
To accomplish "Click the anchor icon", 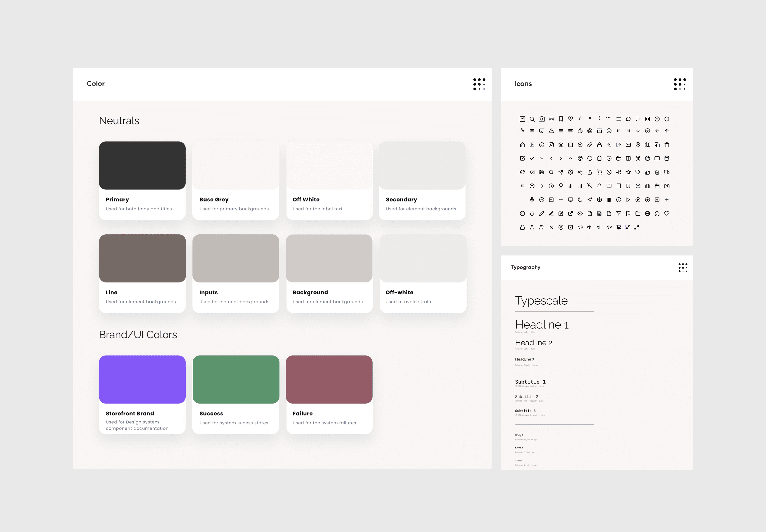I will click(x=580, y=131).
